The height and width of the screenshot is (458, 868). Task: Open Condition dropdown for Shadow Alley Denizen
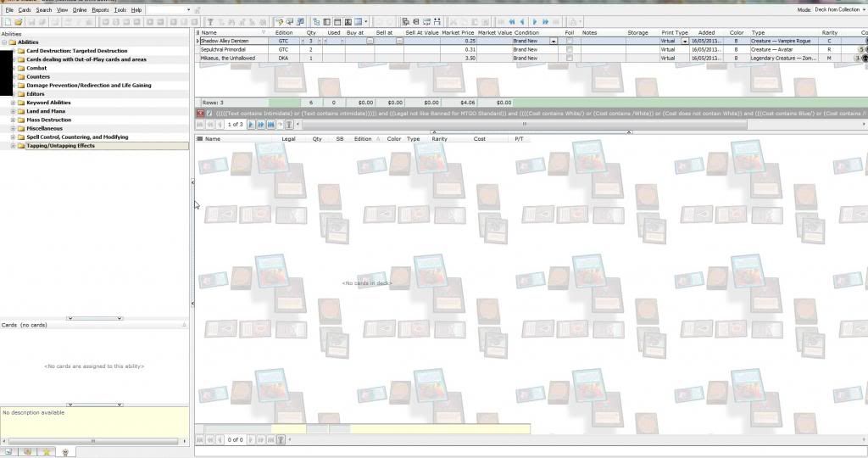tap(553, 41)
